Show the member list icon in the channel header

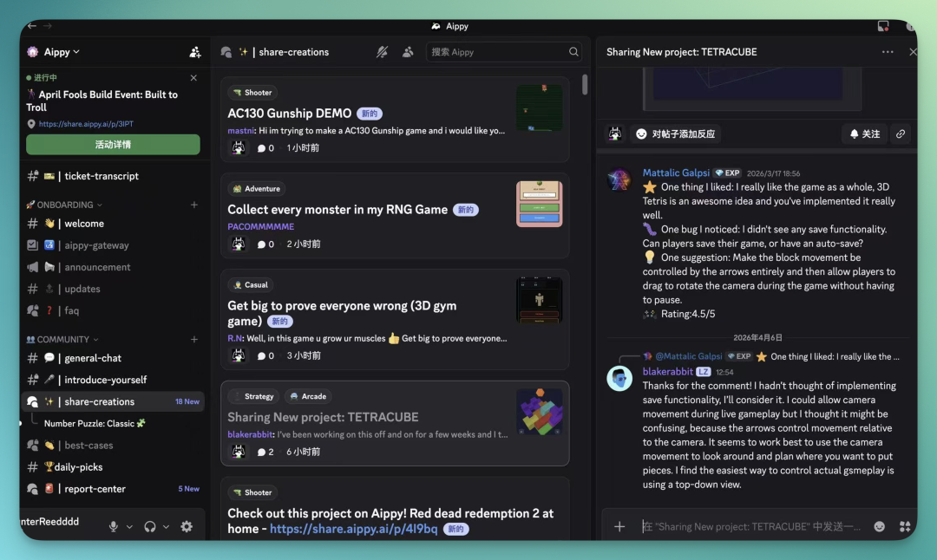pyautogui.click(x=408, y=52)
